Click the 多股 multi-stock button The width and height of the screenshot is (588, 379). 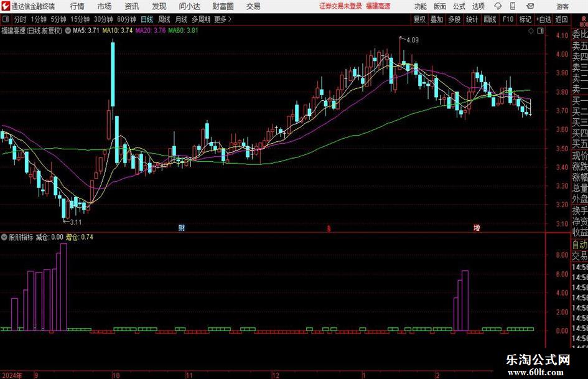(x=454, y=19)
